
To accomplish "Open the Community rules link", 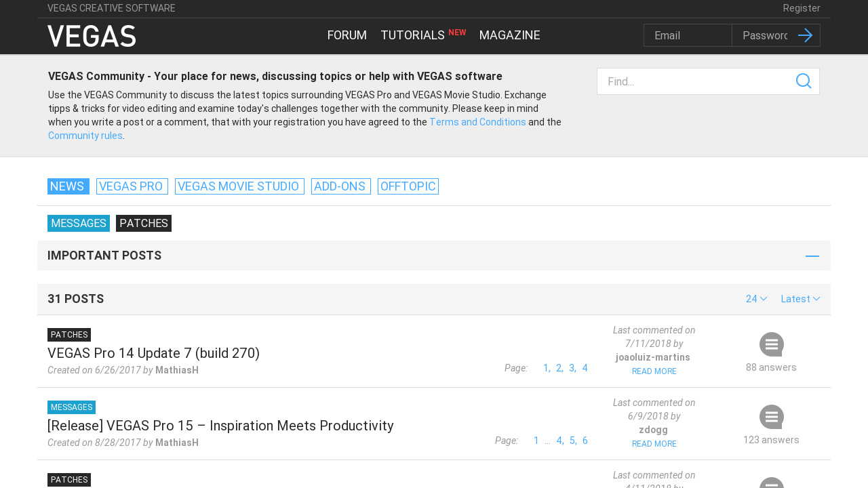I will pyautogui.click(x=85, y=136).
